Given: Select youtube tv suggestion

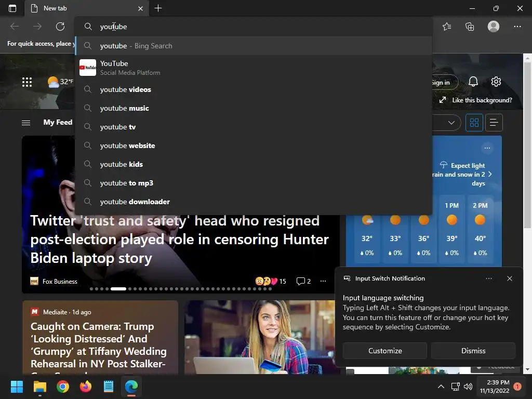Looking at the screenshot, I should point(254,127).
